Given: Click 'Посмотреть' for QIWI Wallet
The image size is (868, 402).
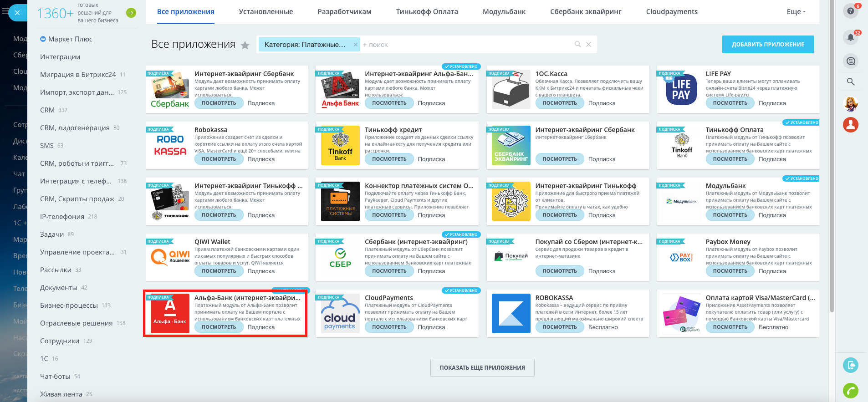Looking at the screenshot, I should point(219,271).
